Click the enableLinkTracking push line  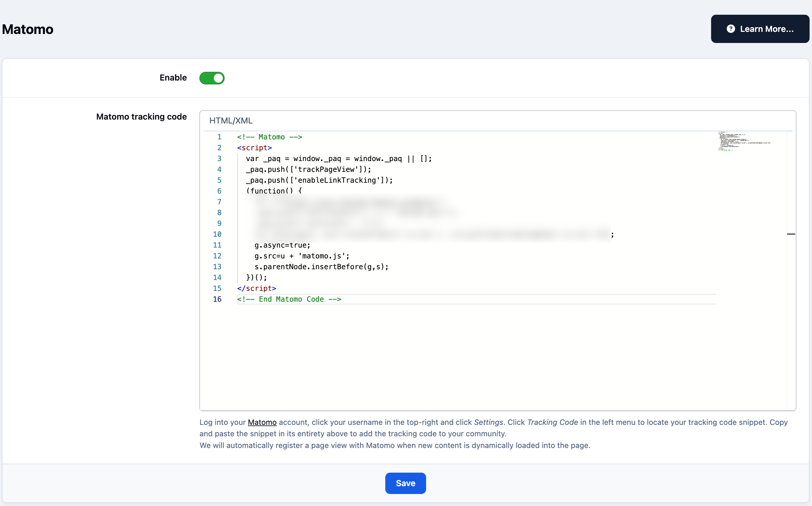point(320,180)
